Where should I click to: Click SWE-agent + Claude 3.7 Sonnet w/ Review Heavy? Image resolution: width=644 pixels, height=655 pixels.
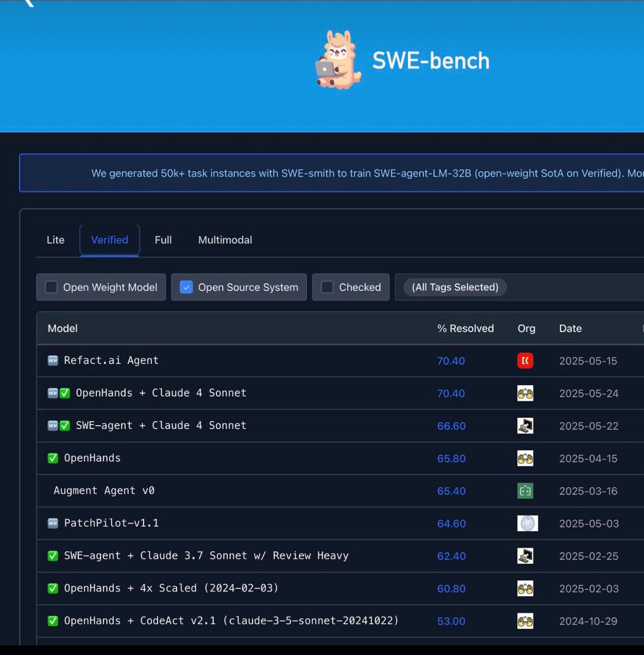point(206,556)
